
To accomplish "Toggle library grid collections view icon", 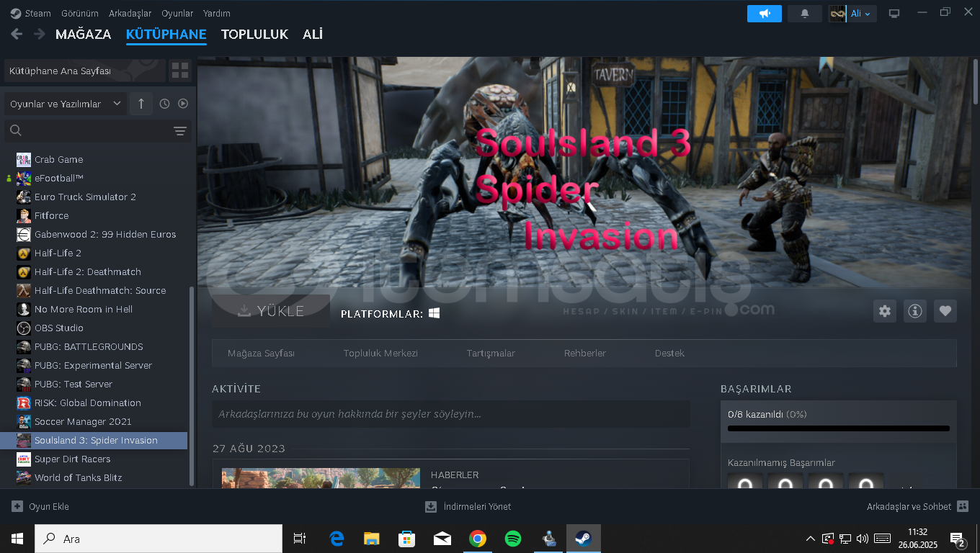I will 179,71.
